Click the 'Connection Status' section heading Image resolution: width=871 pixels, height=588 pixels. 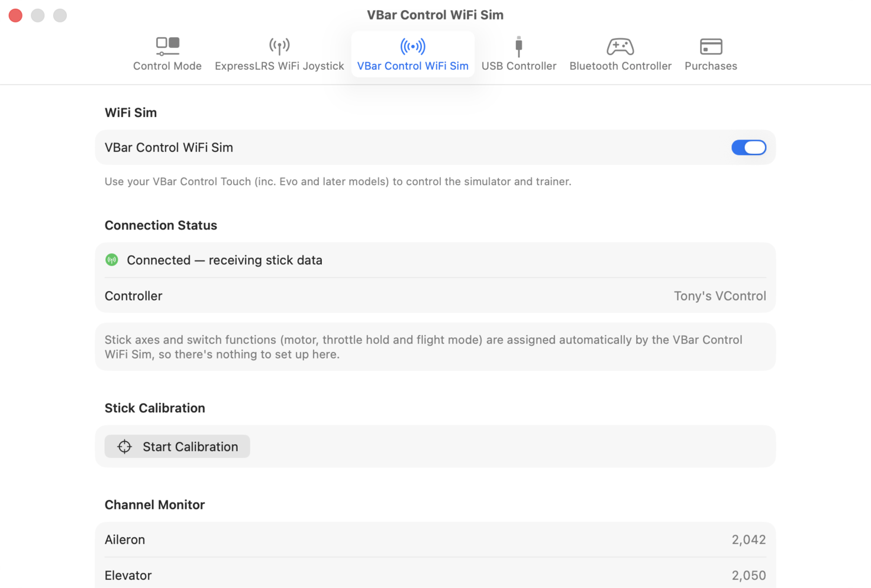[161, 225]
